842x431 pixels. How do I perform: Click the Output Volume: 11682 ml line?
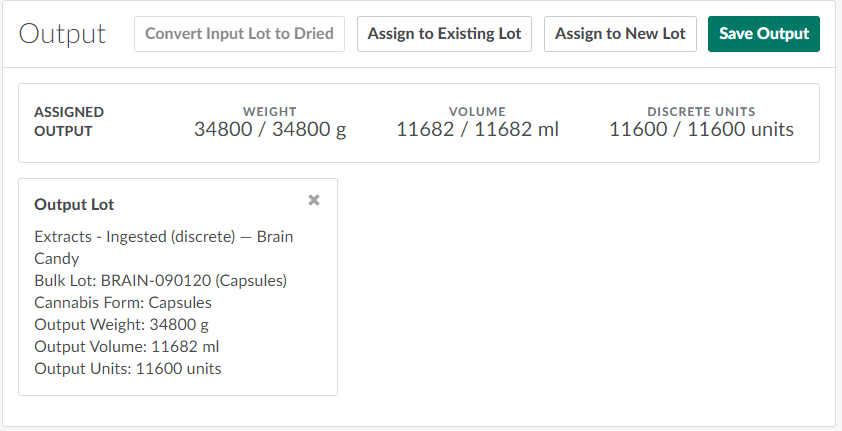127,346
